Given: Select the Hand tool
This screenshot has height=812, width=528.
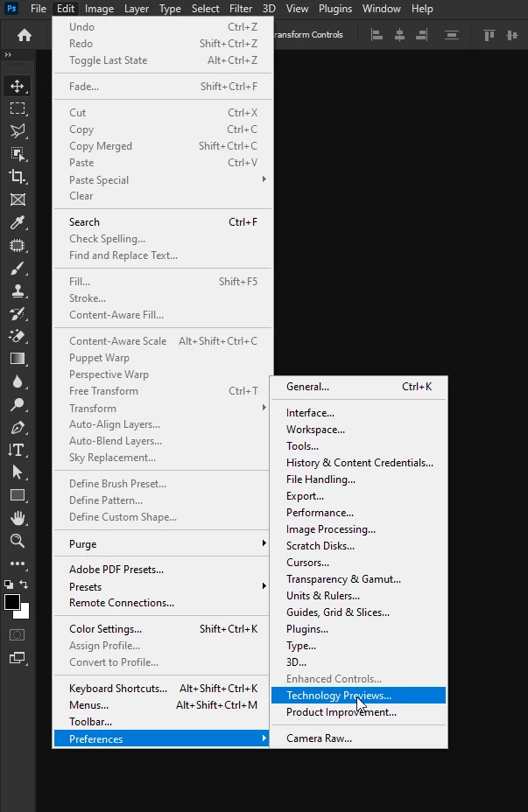Looking at the screenshot, I should [x=18, y=518].
